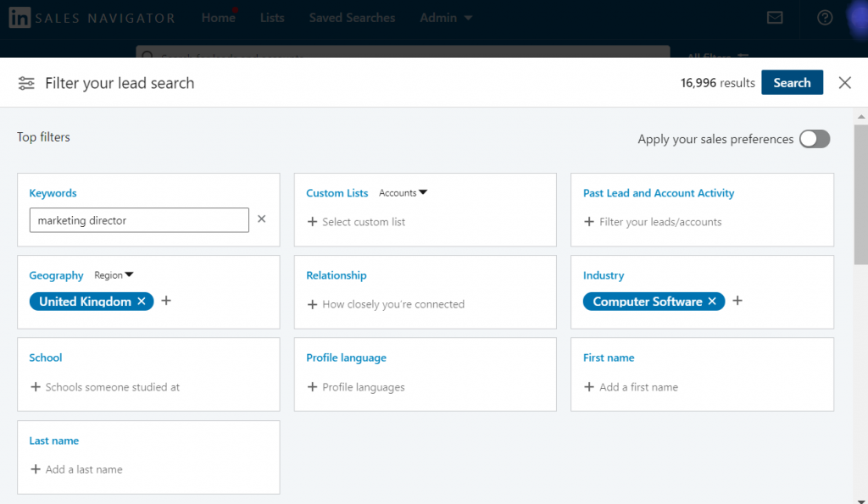Click into the Keywords text field

coord(139,220)
